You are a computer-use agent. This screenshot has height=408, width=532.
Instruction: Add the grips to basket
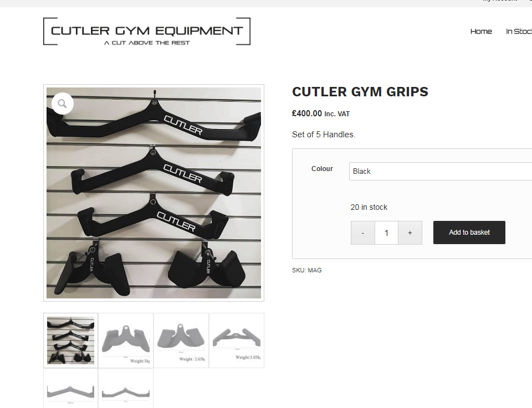click(x=469, y=233)
